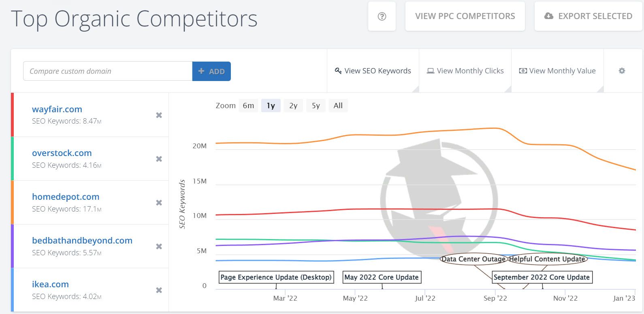
Task: Click the help question mark icon
Action: click(382, 17)
